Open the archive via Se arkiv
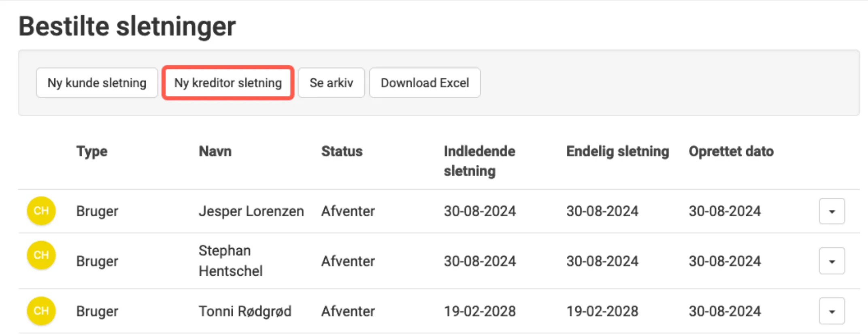The width and height of the screenshot is (868, 334). coord(331,83)
